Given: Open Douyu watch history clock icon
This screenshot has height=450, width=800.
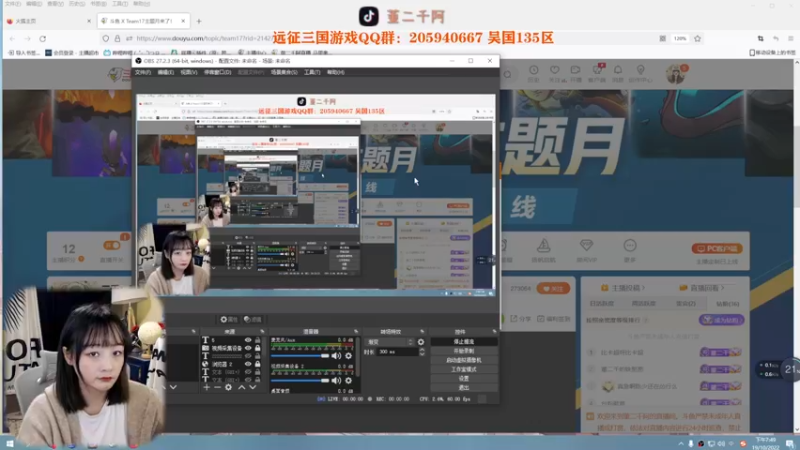Looking at the screenshot, I should (x=533, y=70).
